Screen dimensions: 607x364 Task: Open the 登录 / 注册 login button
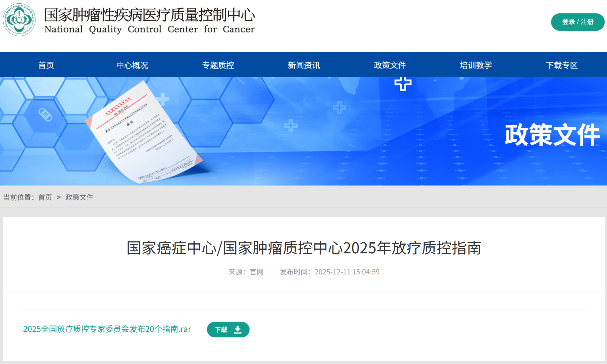pyautogui.click(x=577, y=22)
